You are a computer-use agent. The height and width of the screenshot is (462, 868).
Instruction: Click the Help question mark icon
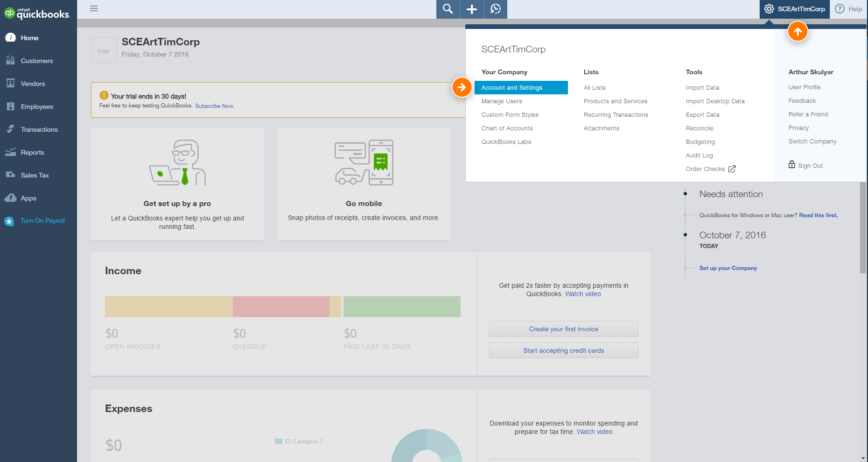point(840,9)
